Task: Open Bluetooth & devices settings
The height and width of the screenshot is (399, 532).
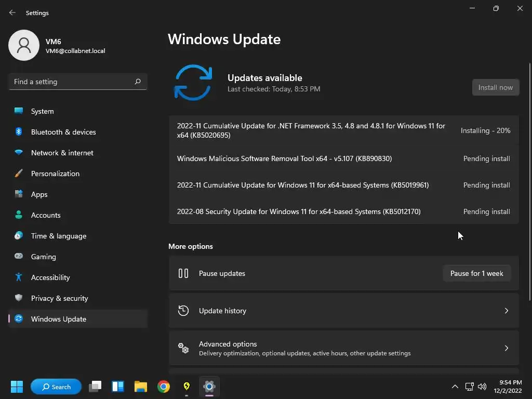Action: (78, 131)
